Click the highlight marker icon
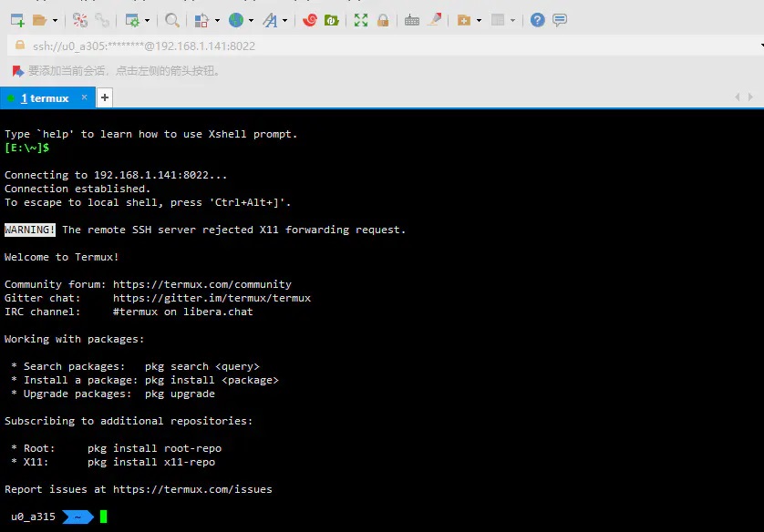Image resolution: width=764 pixels, height=532 pixels. click(x=434, y=19)
